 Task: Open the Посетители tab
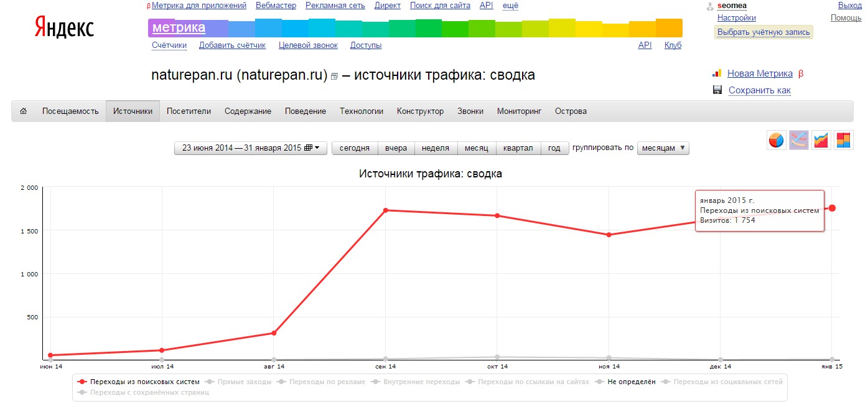pyautogui.click(x=189, y=111)
